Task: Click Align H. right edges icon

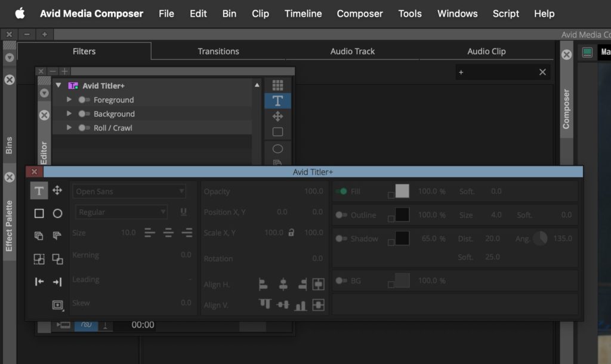Action: [x=303, y=285]
